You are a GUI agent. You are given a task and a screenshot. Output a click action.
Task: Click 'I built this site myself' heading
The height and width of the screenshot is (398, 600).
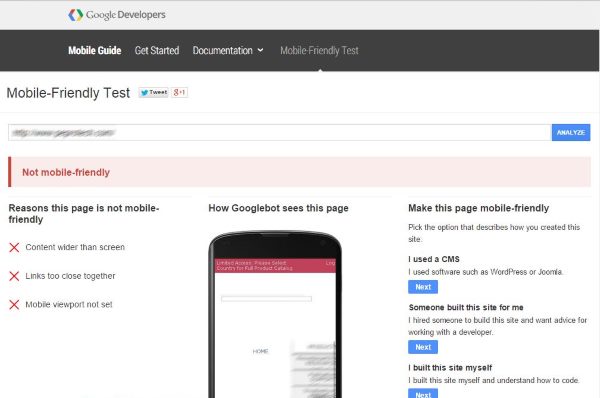click(450, 368)
